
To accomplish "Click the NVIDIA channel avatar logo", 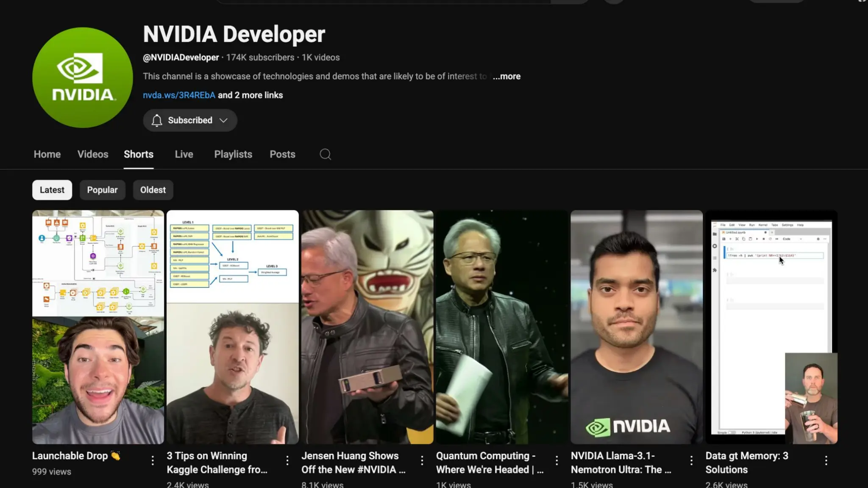I will click(83, 78).
